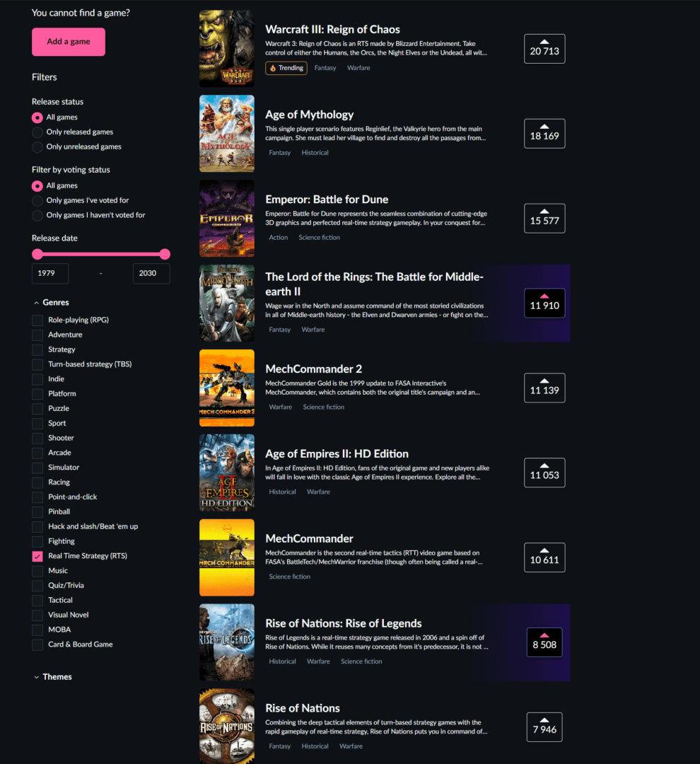Upvote Rise of Nations with 7 946 votes
This screenshot has height=764, width=700.
click(544, 727)
